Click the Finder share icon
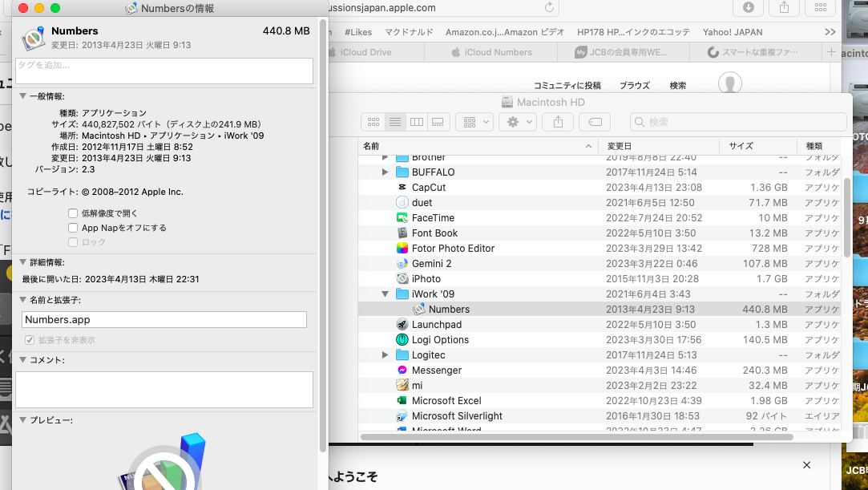This screenshot has width=868, height=490. pyautogui.click(x=558, y=122)
